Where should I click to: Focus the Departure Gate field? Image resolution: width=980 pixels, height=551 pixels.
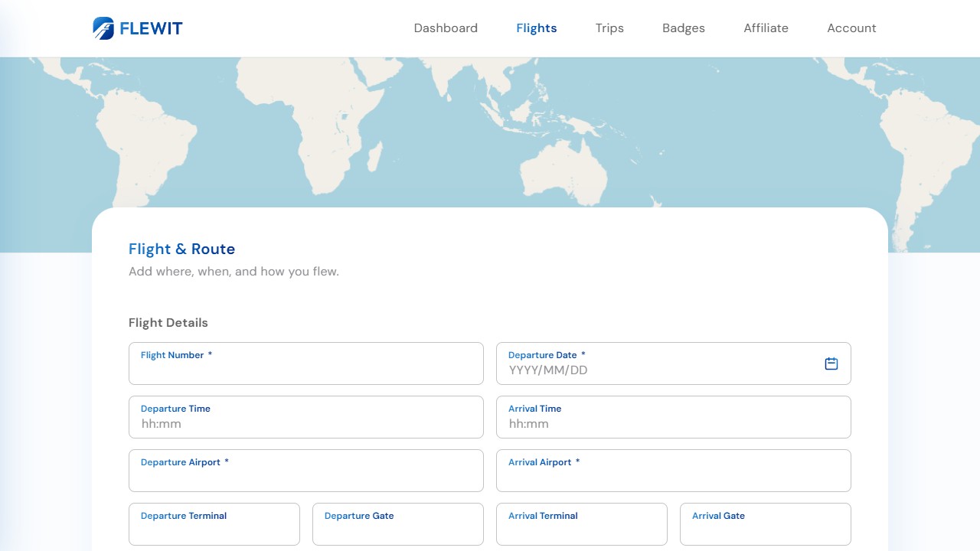(398, 524)
